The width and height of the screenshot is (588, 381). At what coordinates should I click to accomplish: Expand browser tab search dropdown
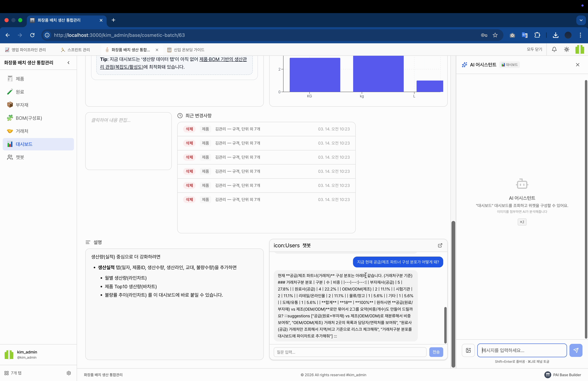[581, 20]
